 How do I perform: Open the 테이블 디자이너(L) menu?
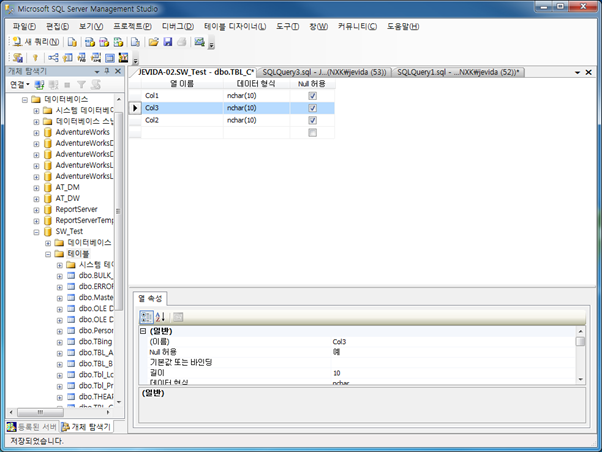pyautogui.click(x=235, y=26)
